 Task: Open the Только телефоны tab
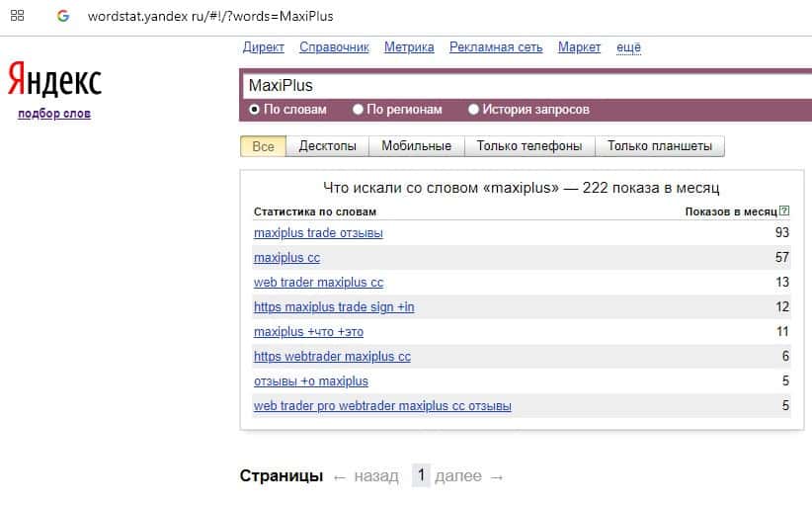[x=528, y=146]
